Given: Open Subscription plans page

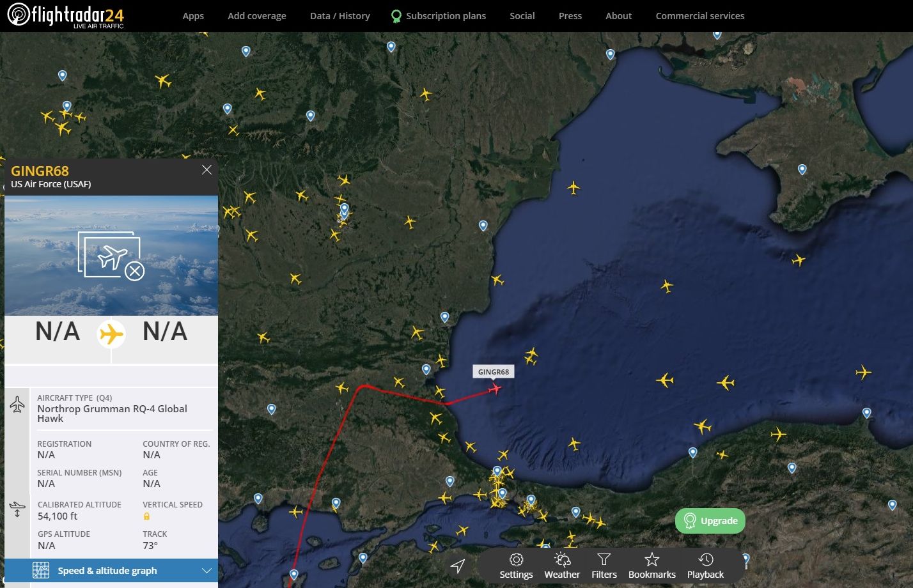Looking at the screenshot, I should pyautogui.click(x=446, y=16).
